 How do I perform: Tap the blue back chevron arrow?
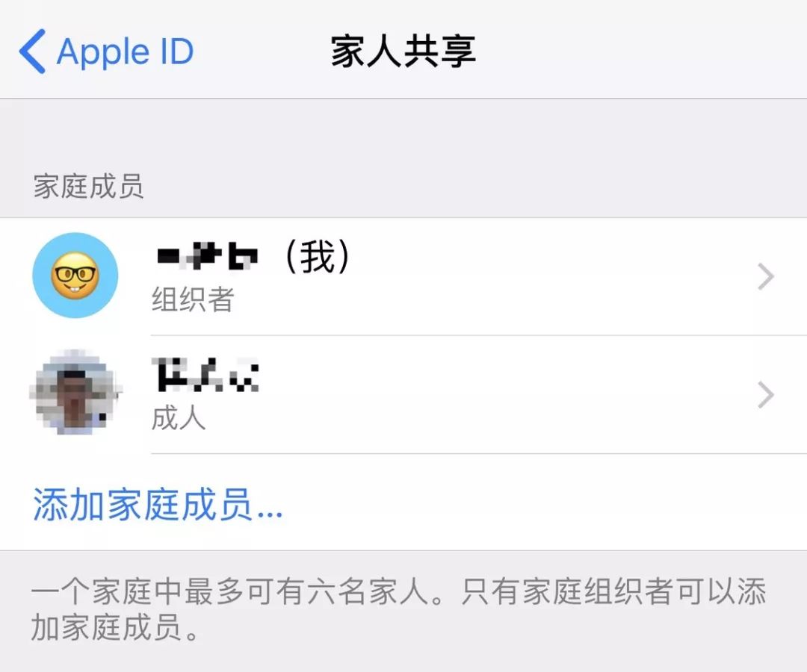pyautogui.click(x=32, y=52)
